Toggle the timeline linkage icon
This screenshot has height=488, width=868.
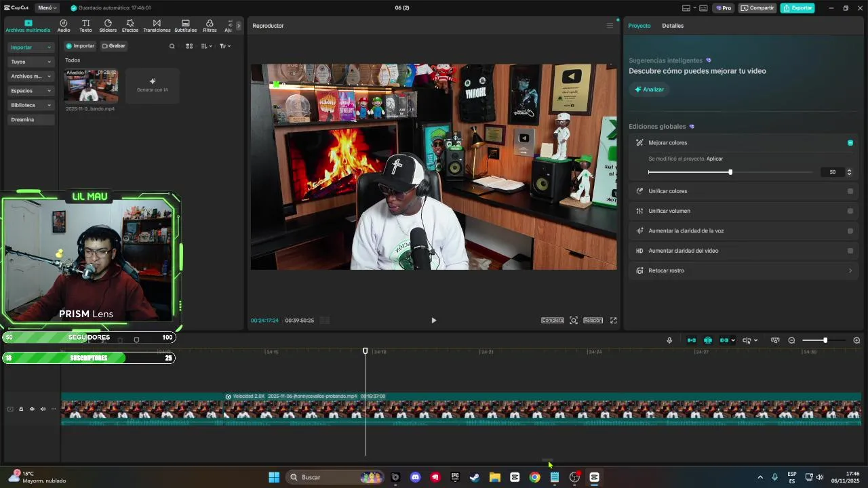(724, 340)
